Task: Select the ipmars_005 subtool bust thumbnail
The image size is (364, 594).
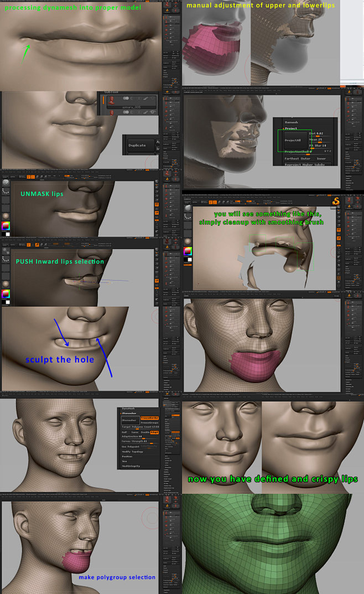Action: point(111,100)
